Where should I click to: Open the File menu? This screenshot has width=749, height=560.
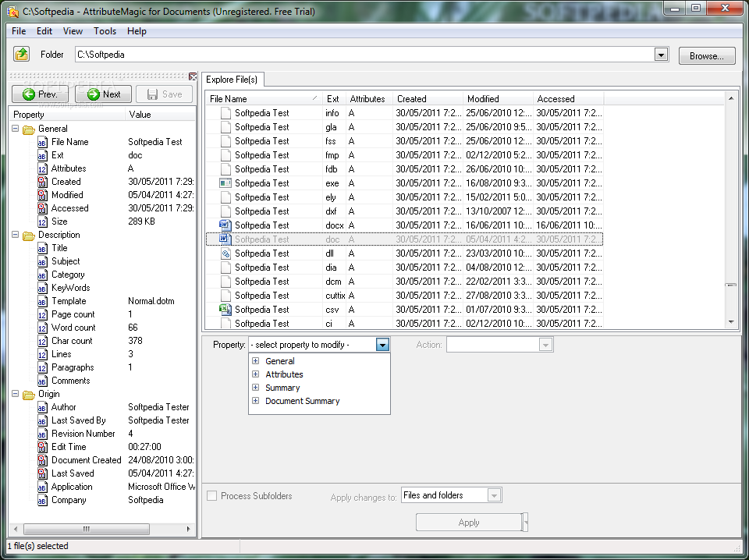(19, 31)
